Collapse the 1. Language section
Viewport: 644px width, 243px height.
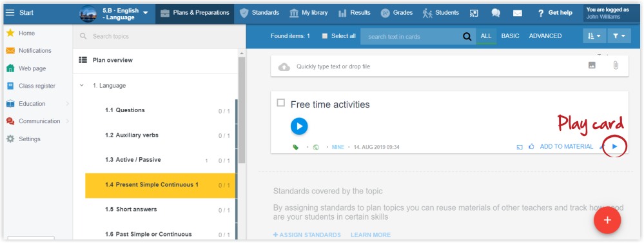tap(82, 86)
